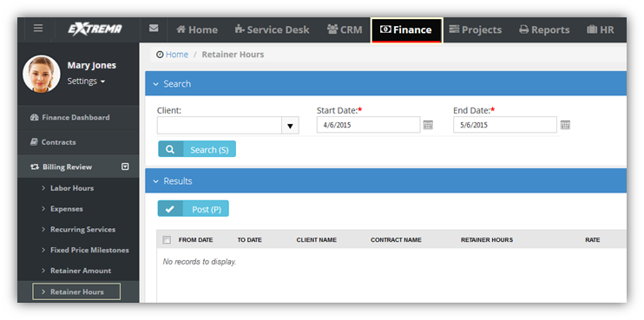Viewport: 644px width, 320px height.
Task: Collapse the Results panel chevron
Action: [x=155, y=181]
